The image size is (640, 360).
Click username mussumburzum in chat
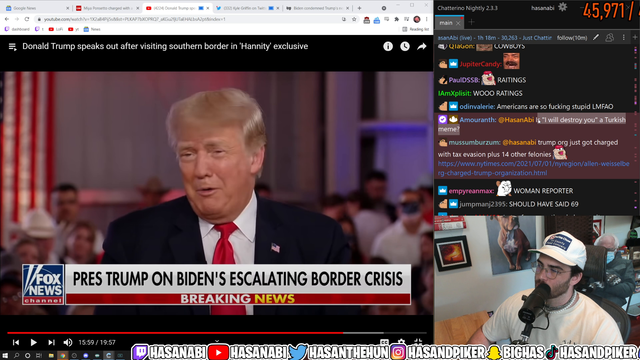coord(474,142)
